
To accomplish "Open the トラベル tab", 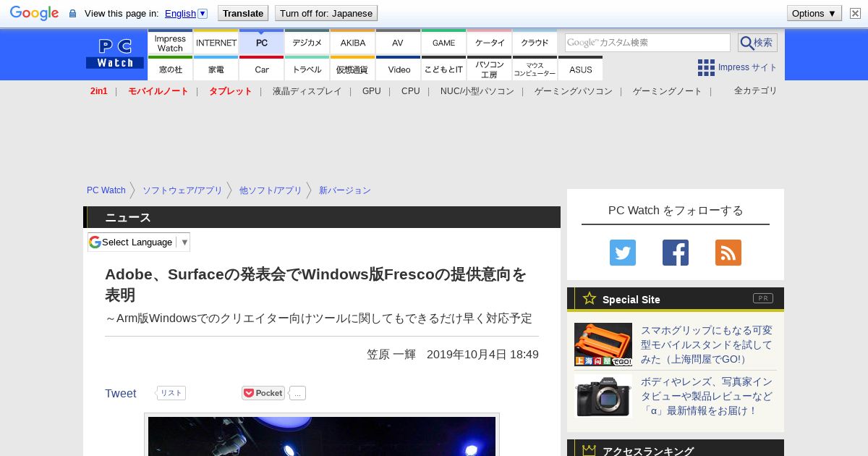I will click(307, 69).
